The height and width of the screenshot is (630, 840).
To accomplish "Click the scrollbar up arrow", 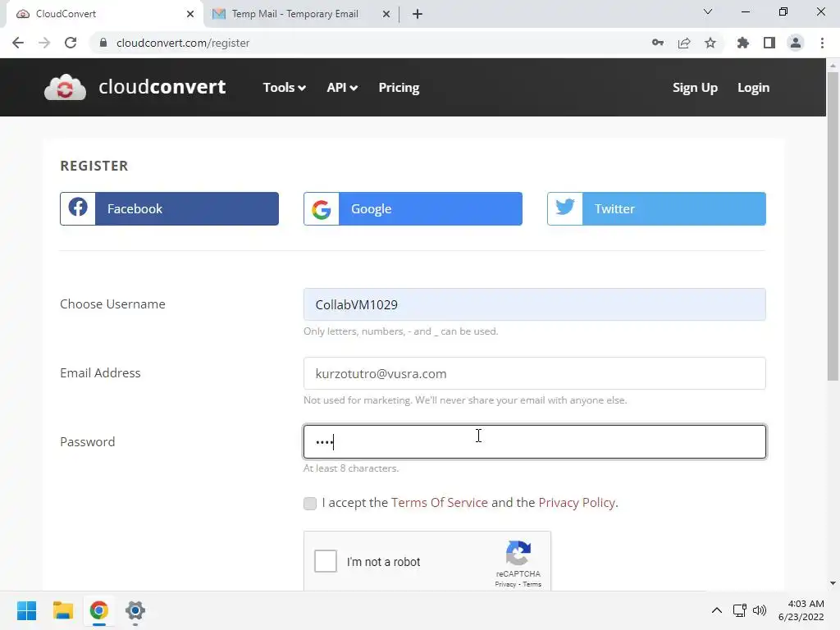I will pos(833,66).
